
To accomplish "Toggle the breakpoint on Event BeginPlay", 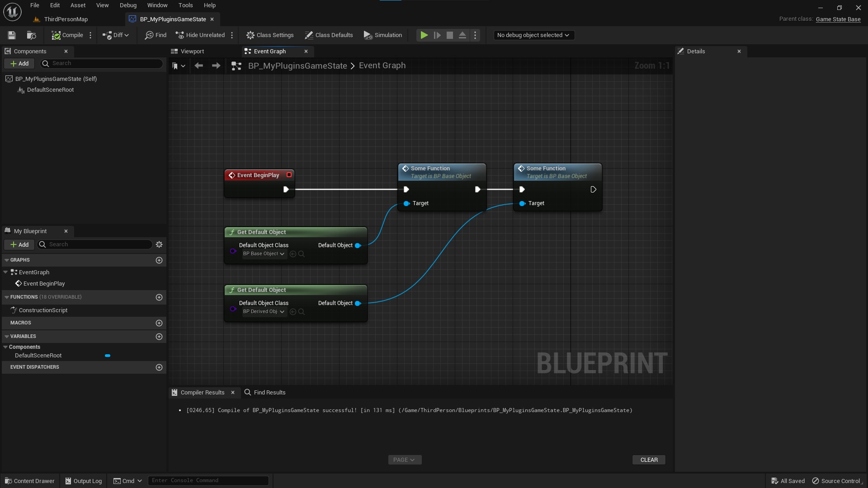I will pyautogui.click(x=289, y=175).
